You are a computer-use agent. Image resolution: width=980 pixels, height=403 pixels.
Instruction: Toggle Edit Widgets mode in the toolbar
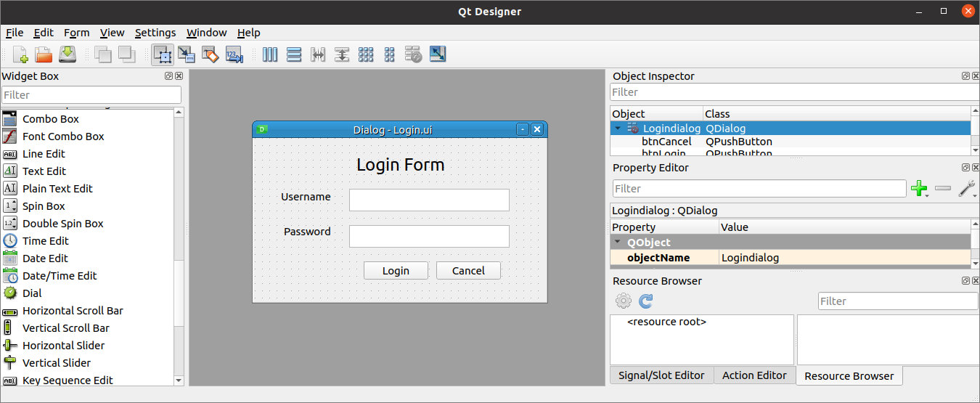tap(163, 54)
